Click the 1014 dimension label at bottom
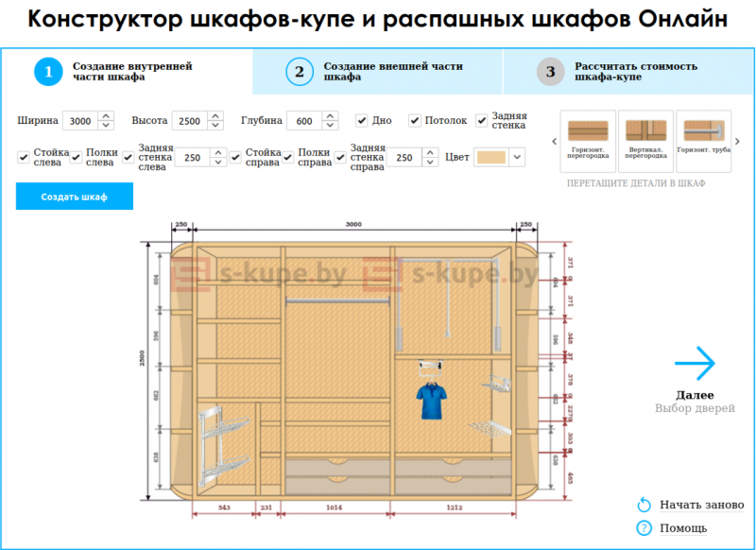The image size is (756, 550). (x=335, y=507)
